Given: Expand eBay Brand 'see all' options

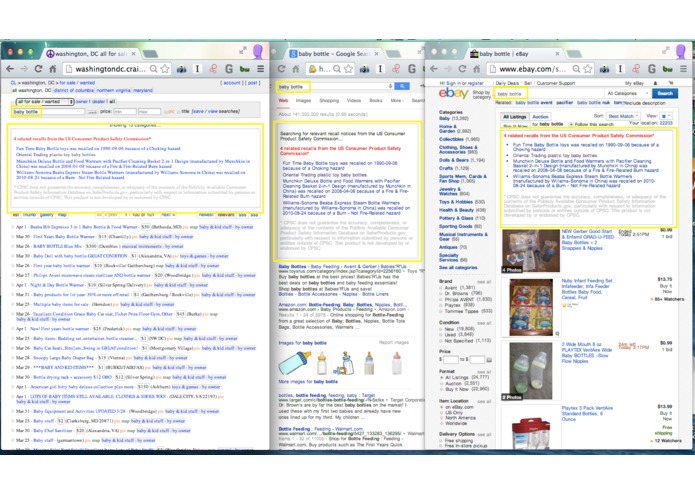Looking at the screenshot, I should tap(484, 282).
